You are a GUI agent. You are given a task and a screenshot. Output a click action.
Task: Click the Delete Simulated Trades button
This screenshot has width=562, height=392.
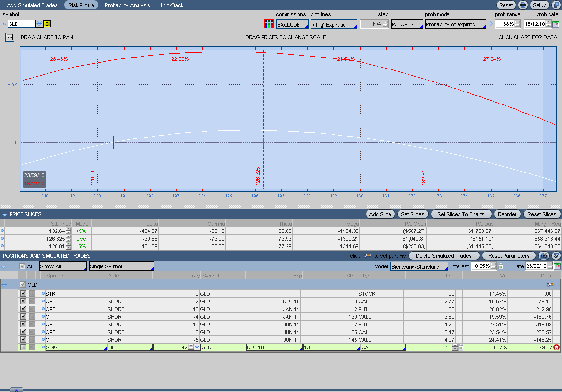coord(444,256)
